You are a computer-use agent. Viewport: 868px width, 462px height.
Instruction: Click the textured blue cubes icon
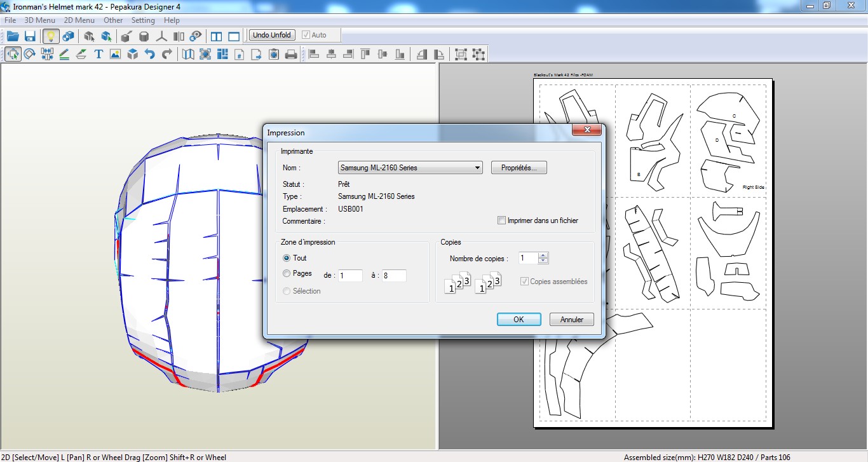[x=68, y=36]
